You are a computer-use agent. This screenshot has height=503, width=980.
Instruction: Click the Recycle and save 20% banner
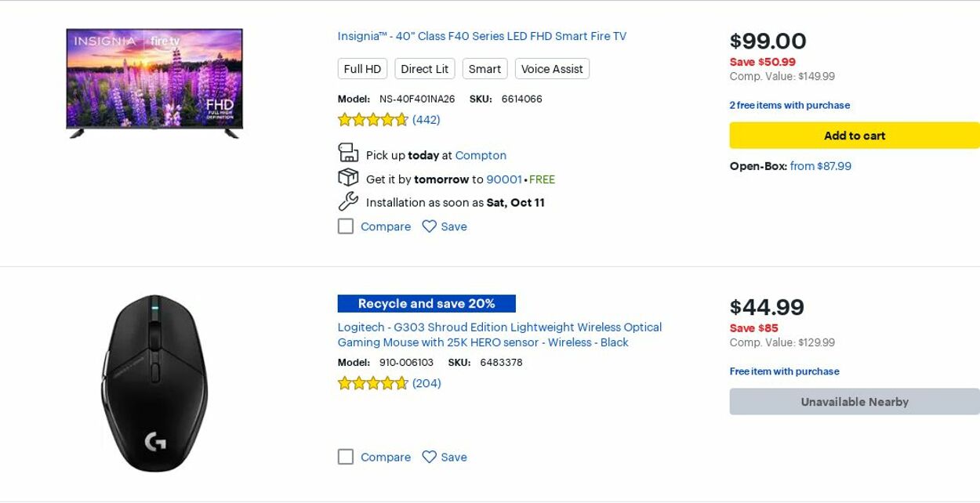tap(426, 303)
